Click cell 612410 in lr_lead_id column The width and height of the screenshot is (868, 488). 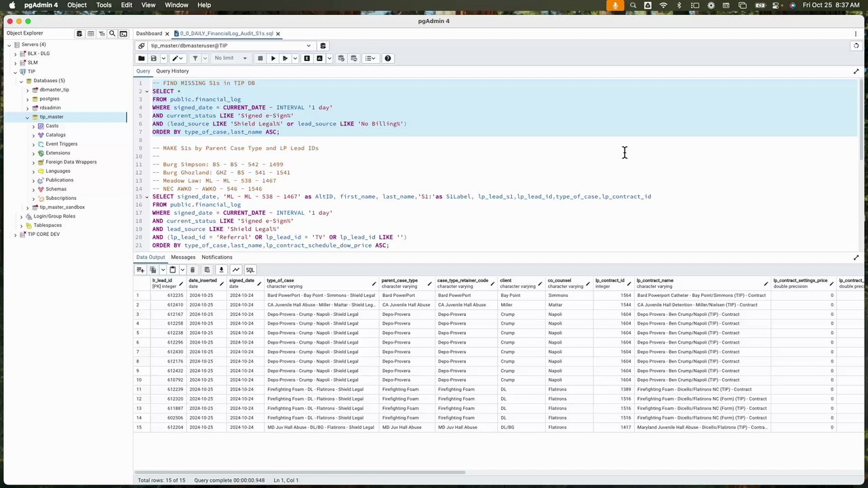tap(167, 305)
